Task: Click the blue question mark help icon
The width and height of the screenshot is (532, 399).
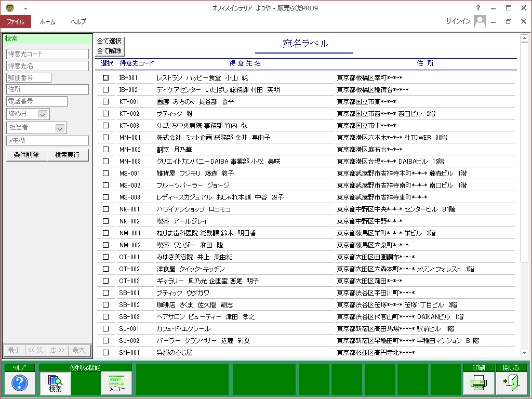Action: [20, 383]
